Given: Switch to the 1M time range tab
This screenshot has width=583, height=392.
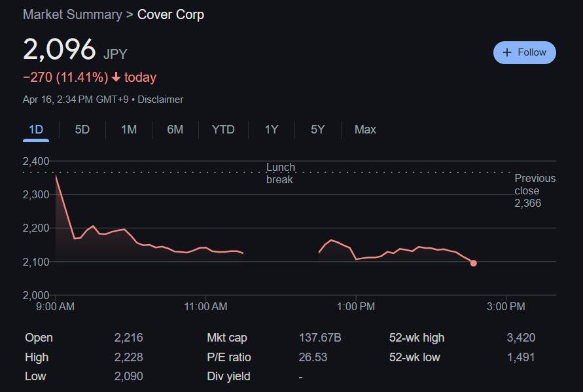Looking at the screenshot, I should click(x=129, y=130).
